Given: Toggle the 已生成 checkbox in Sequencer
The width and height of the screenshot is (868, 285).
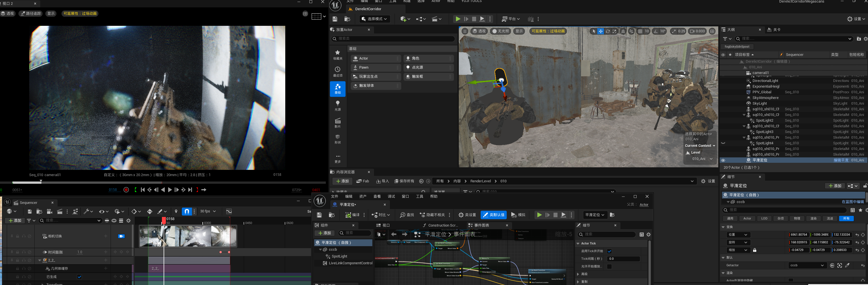Looking at the screenshot, I should point(79,277).
